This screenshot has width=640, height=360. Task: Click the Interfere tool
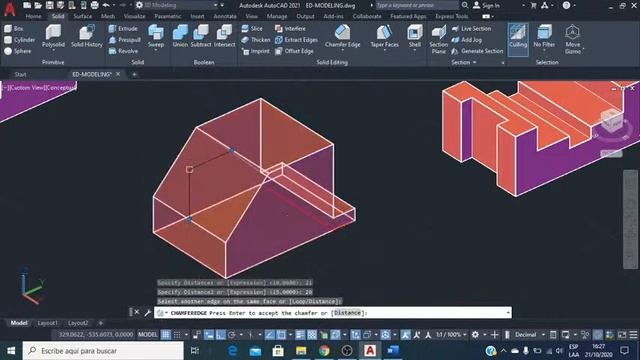290,29
